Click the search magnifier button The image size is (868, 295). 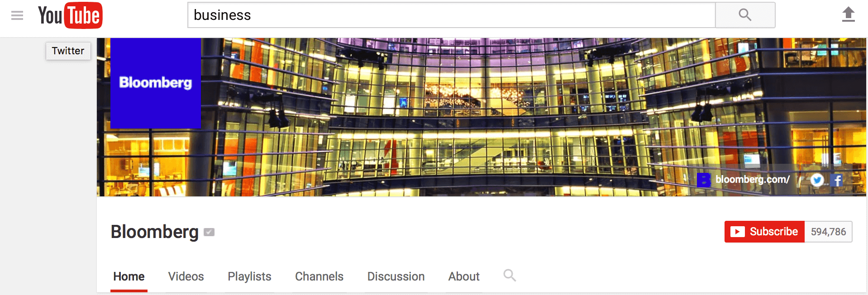pyautogui.click(x=745, y=15)
